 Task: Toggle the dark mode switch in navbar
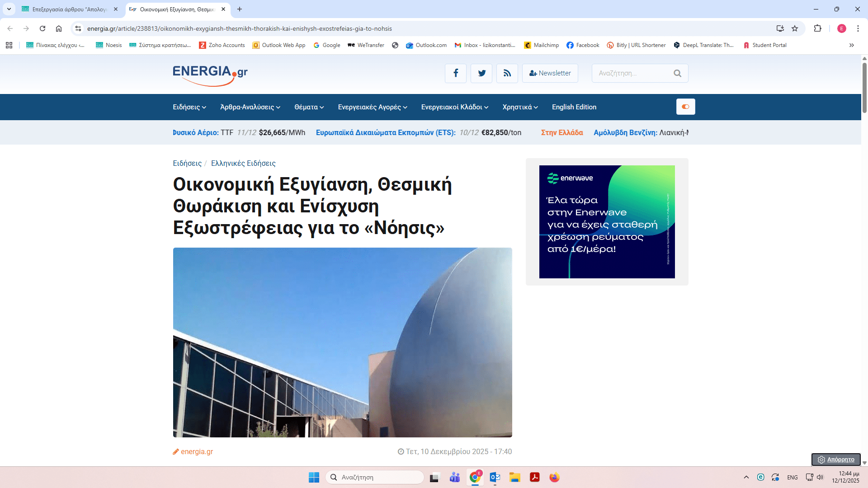point(685,107)
